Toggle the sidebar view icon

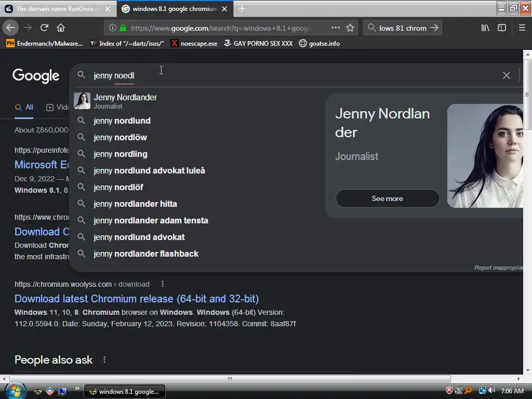pyautogui.click(x=502, y=28)
